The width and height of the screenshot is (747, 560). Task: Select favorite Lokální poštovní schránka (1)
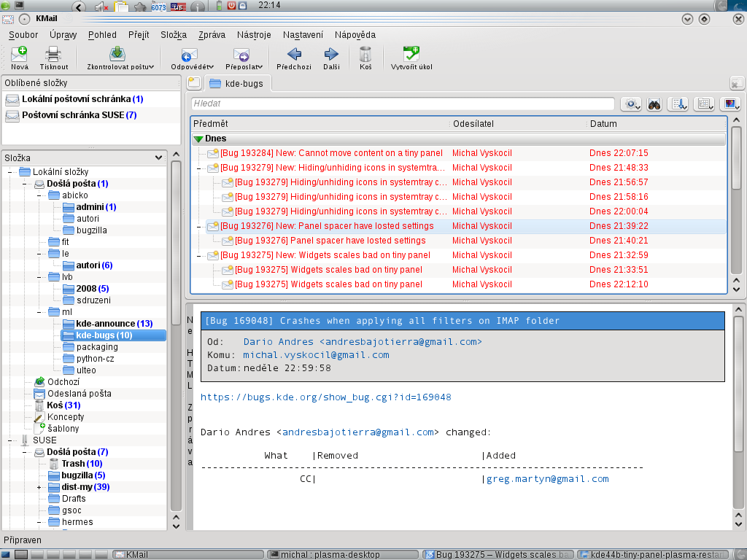[x=82, y=99]
